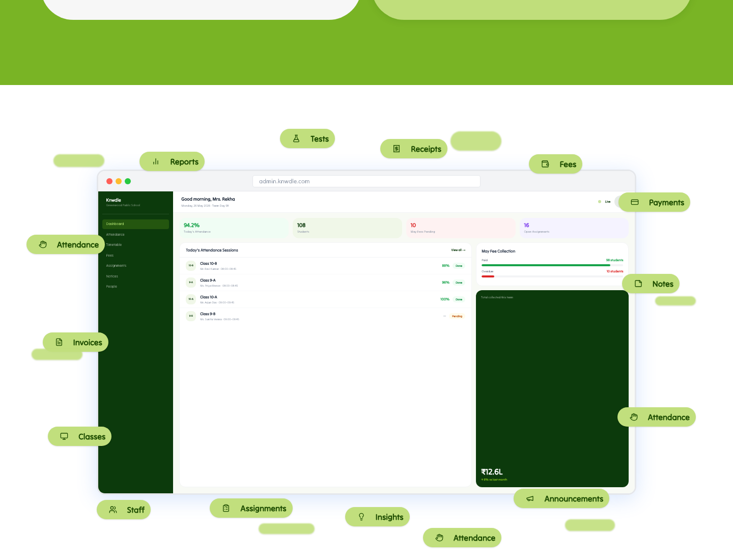The width and height of the screenshot is (733, 560).
Task: Click the flask icon on the Tests pill
Action: [x=296, y=138]
